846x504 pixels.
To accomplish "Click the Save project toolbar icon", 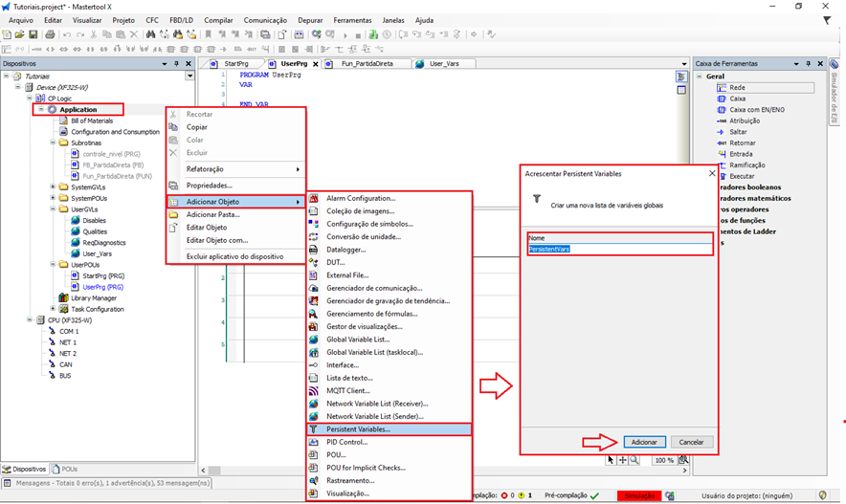I will tap(34, 34).
